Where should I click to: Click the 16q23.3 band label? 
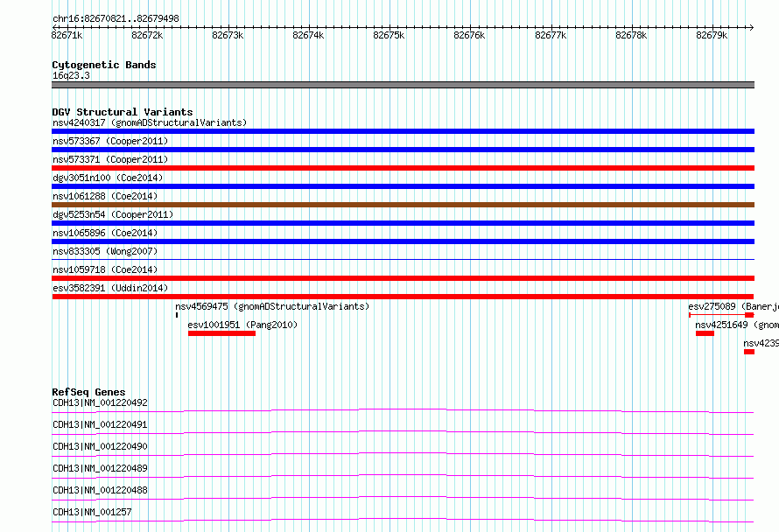click(x=71, y=75)
